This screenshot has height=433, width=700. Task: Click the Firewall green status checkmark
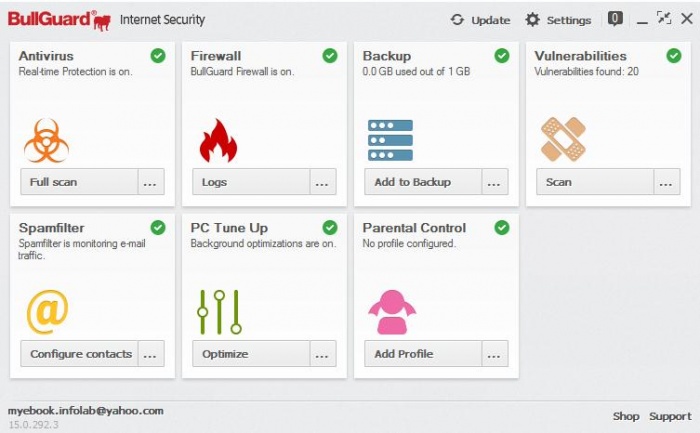click(x=330, y=56)
